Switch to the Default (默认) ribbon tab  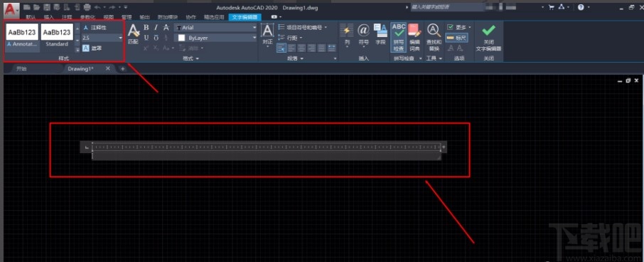coord(30,17)
